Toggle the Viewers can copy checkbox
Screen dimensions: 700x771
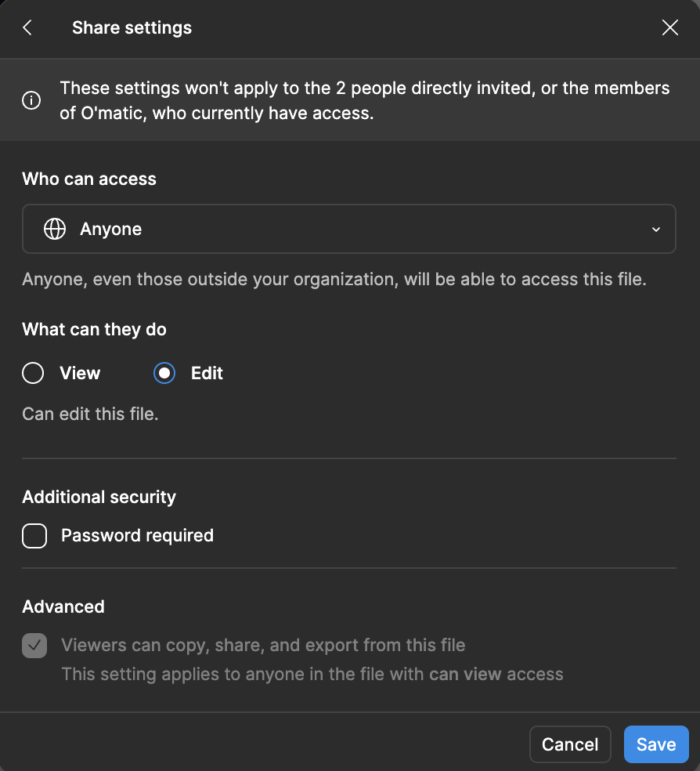pyautogui.click(x=34, y=646)
